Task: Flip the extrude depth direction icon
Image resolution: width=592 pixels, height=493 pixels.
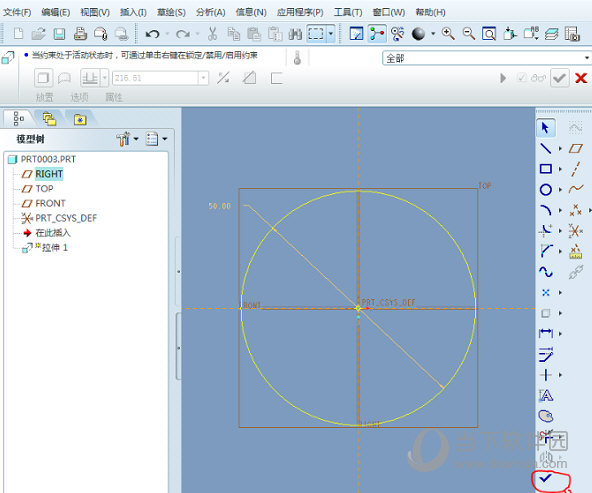Action: pos(223,78)
